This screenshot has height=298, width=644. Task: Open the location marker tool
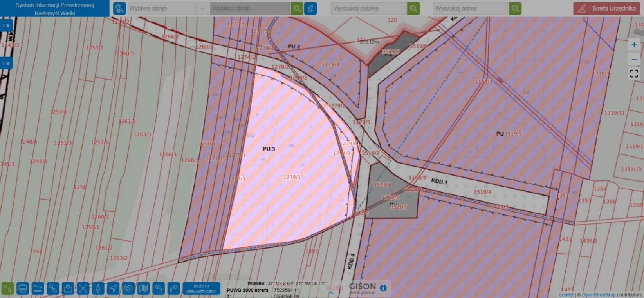68,289
